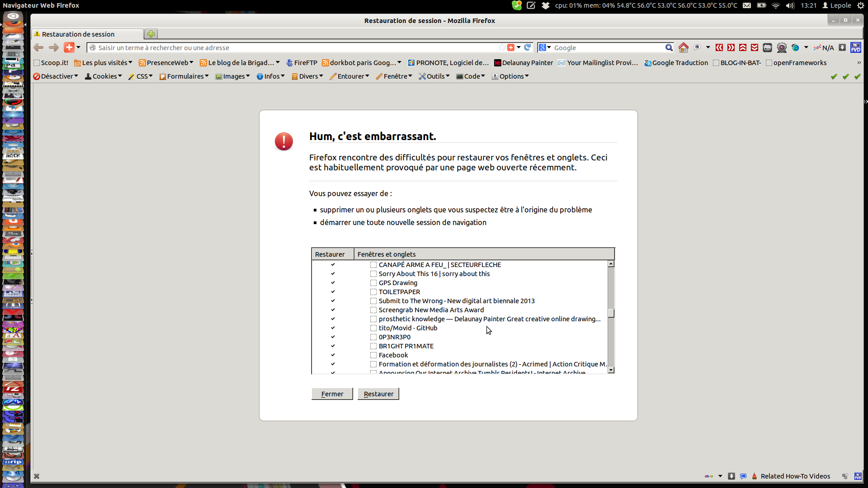Toggle restore checkmark for Facebook tab
The image size is (868, 488).
[333, 355]
